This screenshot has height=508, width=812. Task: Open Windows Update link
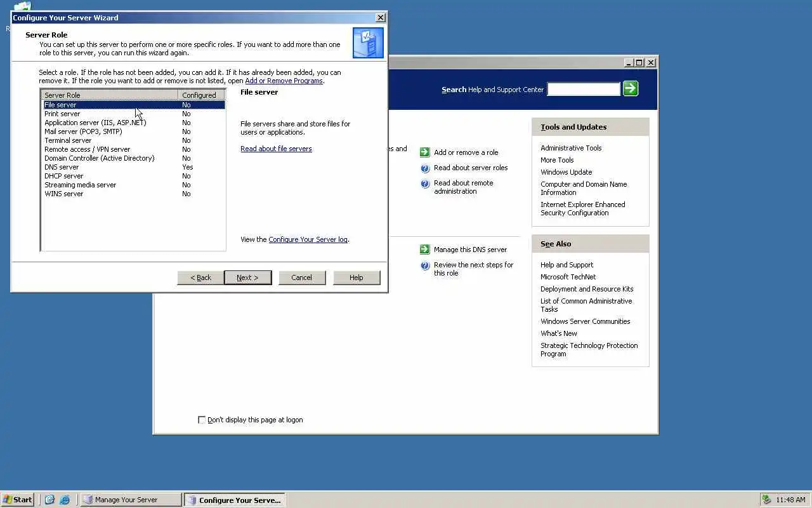[x=566, y=172]
